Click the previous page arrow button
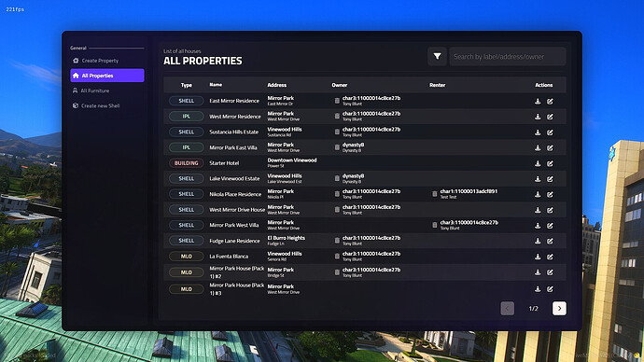Screen dimensions: 644x362 (507, 308)
